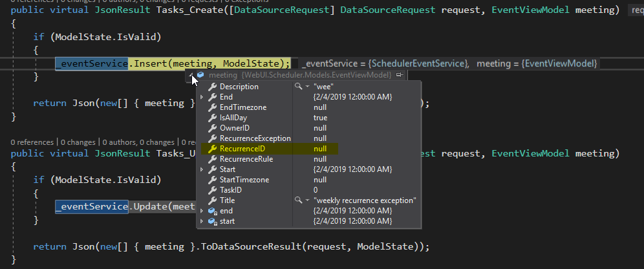Click the wrench icon beside RecurrenceRule
This screenshot has height=269, width=644.
(212, 159)
